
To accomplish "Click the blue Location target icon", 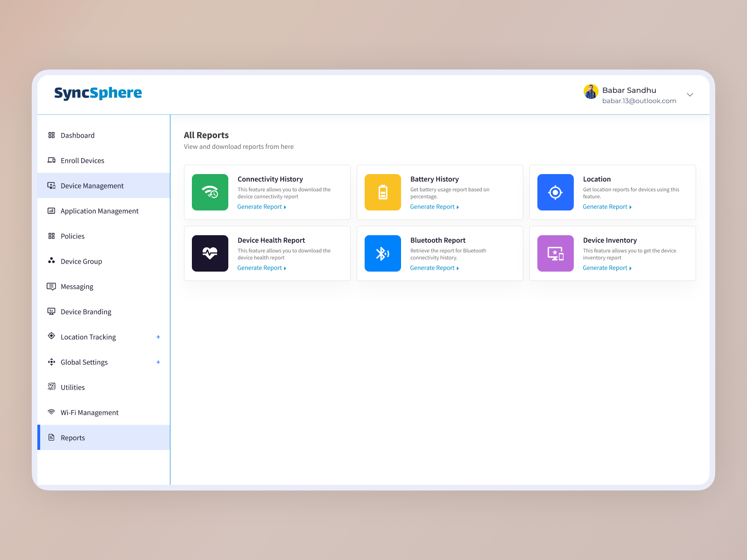I will tap(555, 192).
